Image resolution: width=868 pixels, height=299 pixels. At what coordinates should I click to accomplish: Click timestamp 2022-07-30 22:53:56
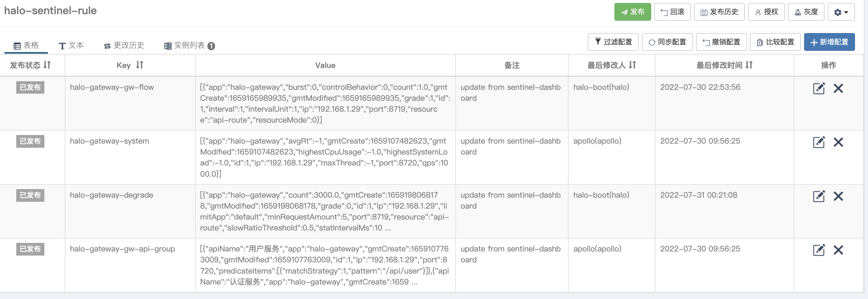pos(700,87)
